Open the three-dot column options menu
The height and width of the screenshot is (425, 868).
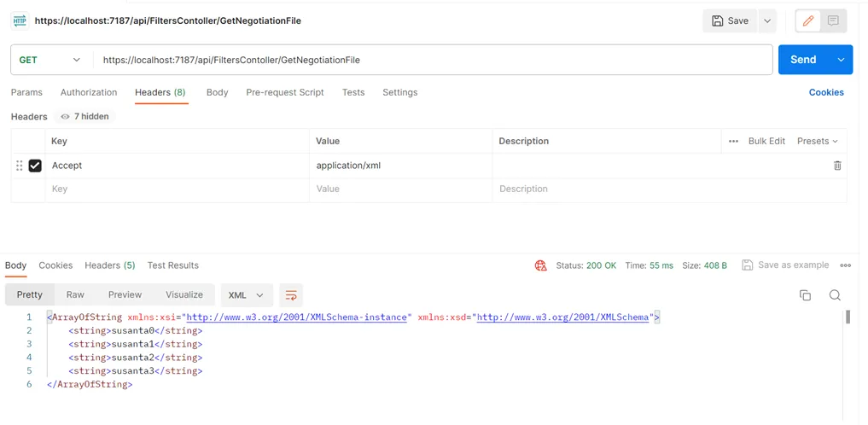(x=733, y=141)
